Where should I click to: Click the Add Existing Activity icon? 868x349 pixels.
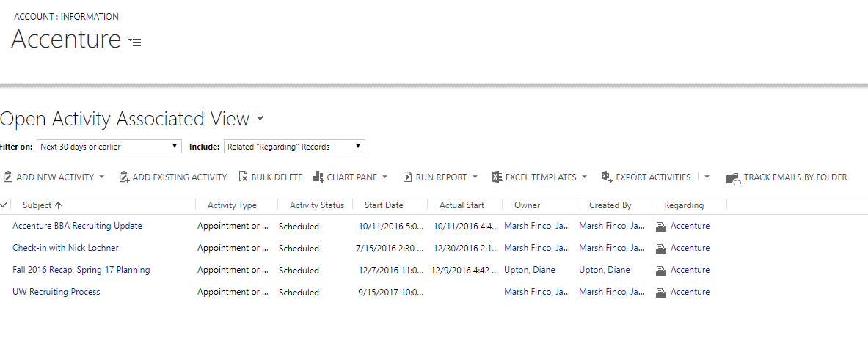point(124,177)
